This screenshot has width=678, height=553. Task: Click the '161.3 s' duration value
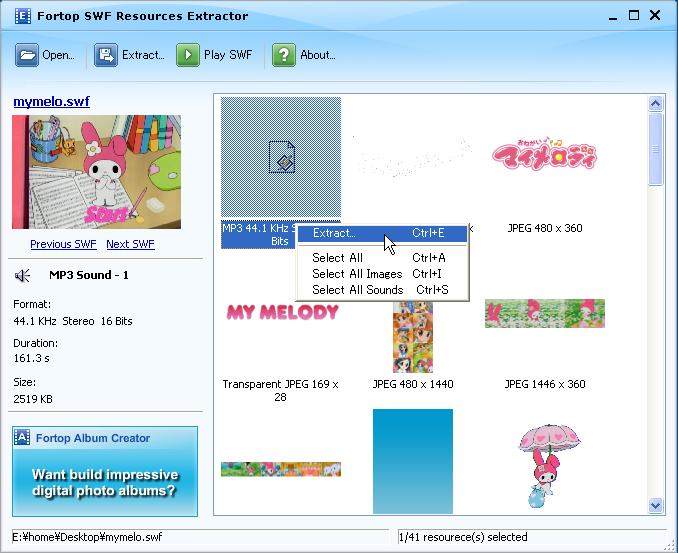31,358
